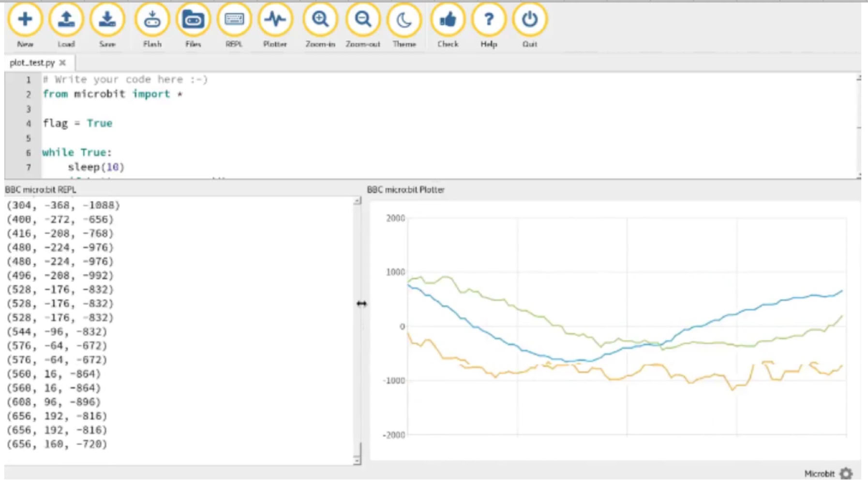Click code line 4 flag = True
Screen dimensions: 868x483
(x=77, y=123)
